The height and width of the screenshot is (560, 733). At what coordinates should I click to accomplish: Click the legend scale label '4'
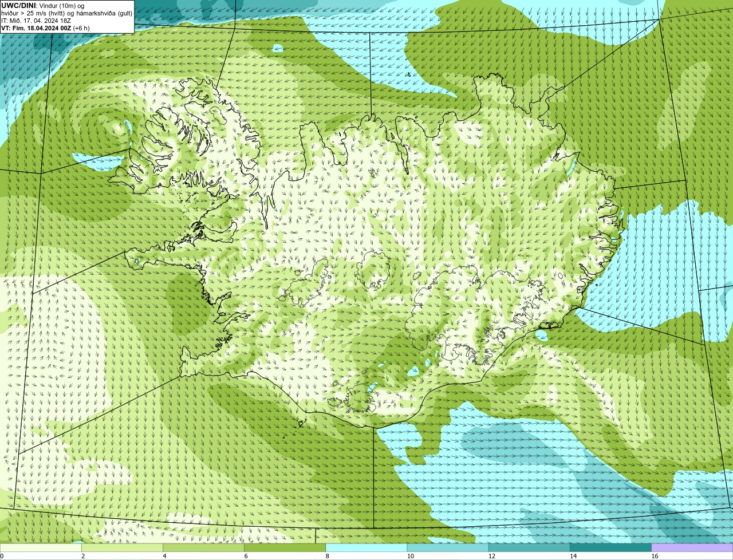point(164,556)
